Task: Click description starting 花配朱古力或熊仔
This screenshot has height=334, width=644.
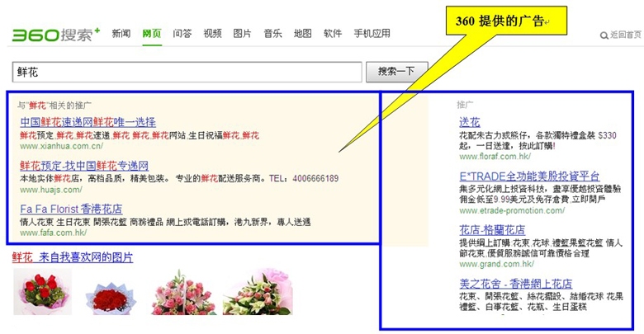Action: coord(538,140)
